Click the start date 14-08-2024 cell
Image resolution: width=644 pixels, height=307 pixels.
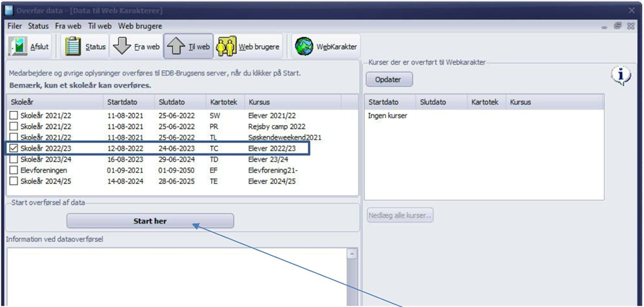tap(126, 181)
